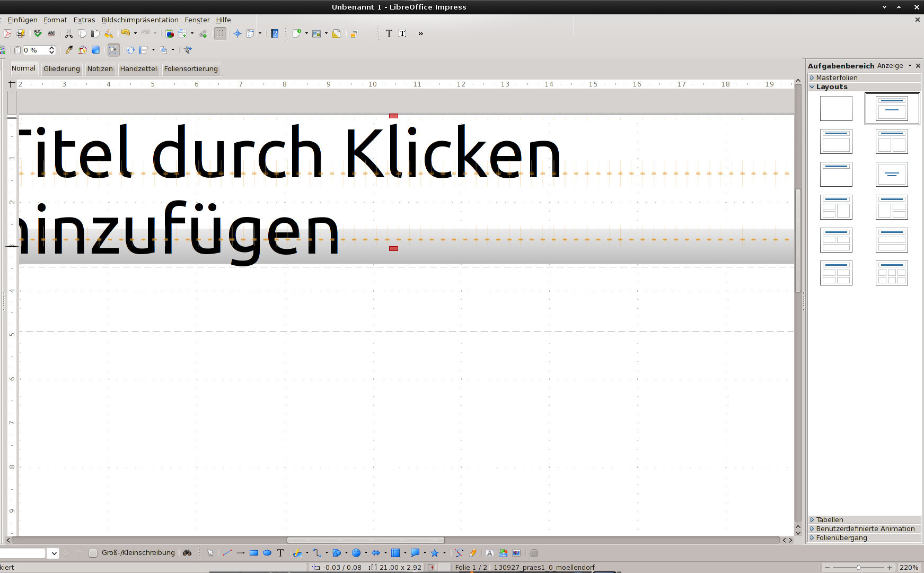Select the centered text layout thumbnail

[x=892, y=174]
